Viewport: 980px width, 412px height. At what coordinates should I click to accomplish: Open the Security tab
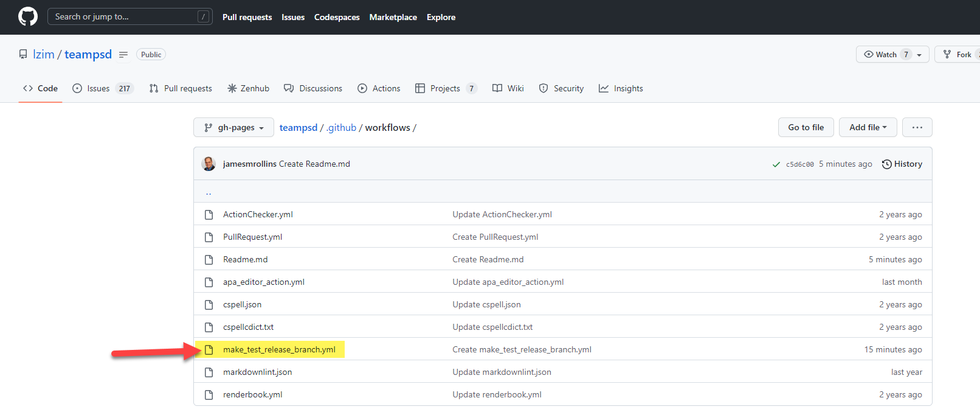click(x=561, y=88)
